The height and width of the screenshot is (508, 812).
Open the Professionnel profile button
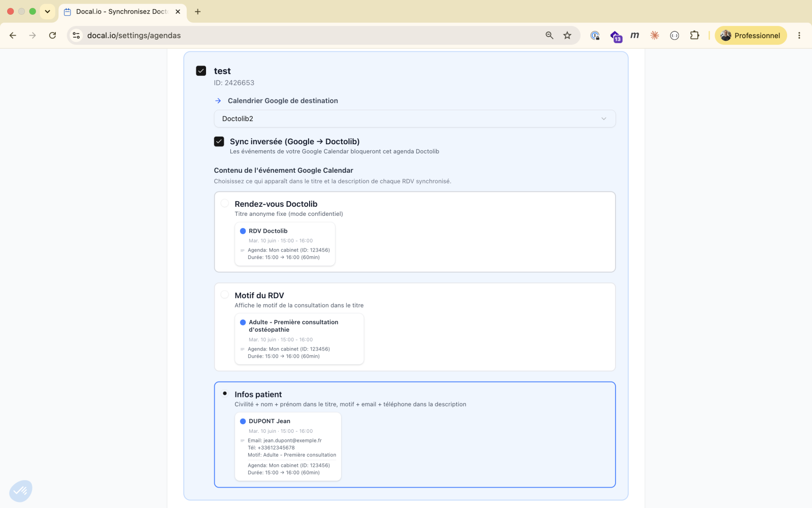click(x=751, y=36)
